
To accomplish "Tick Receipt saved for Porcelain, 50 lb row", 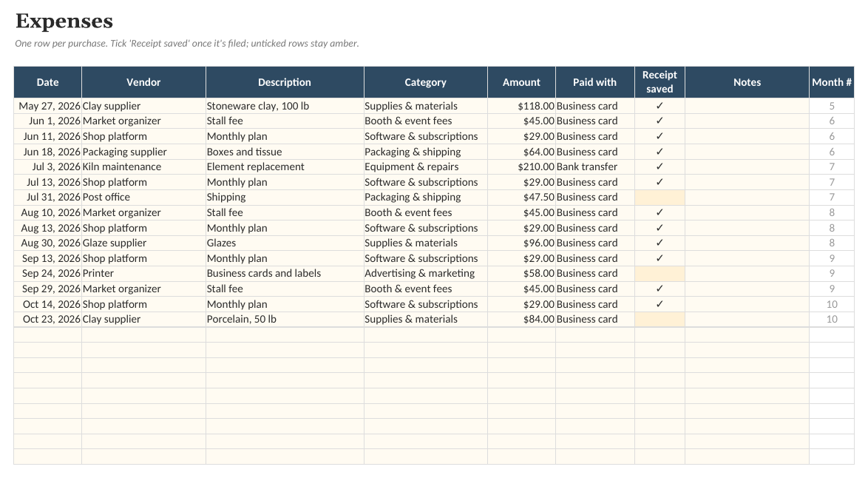I will [660, 320].
